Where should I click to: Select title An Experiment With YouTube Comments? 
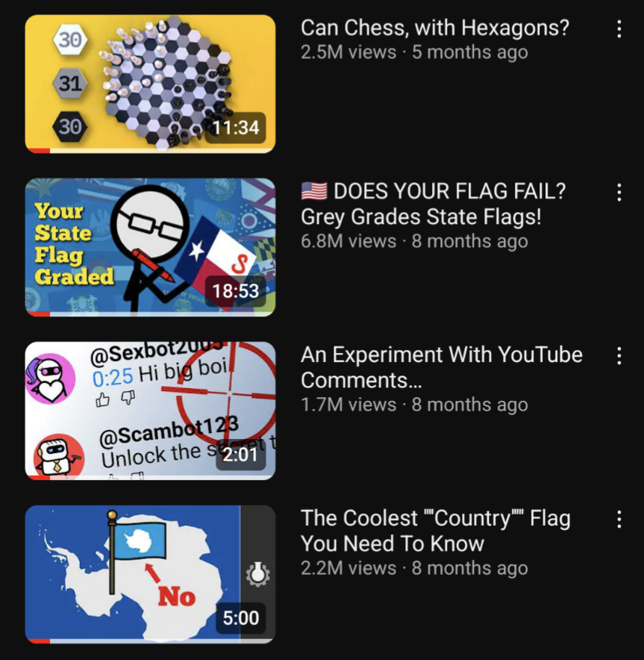tap(442, 367)
